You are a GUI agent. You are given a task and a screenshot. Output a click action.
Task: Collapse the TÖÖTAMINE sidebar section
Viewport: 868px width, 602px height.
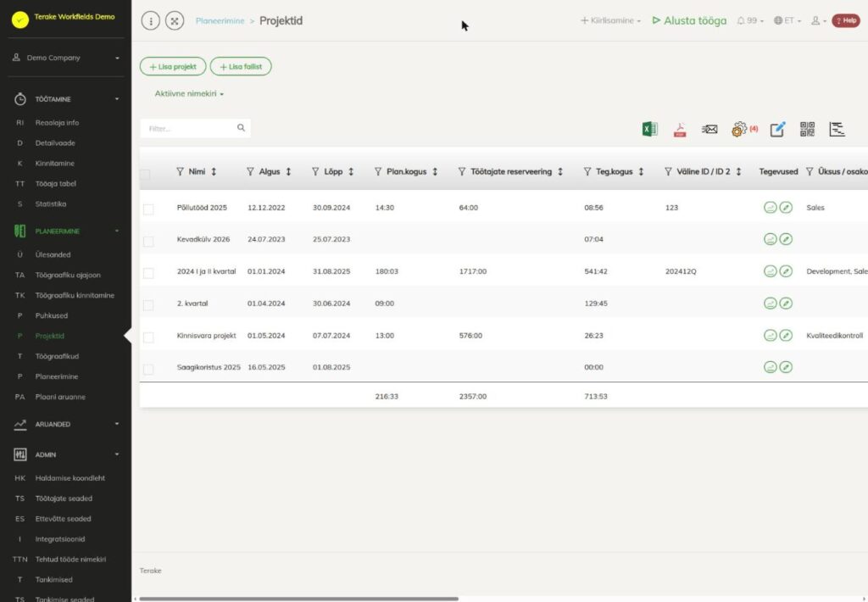66,99
